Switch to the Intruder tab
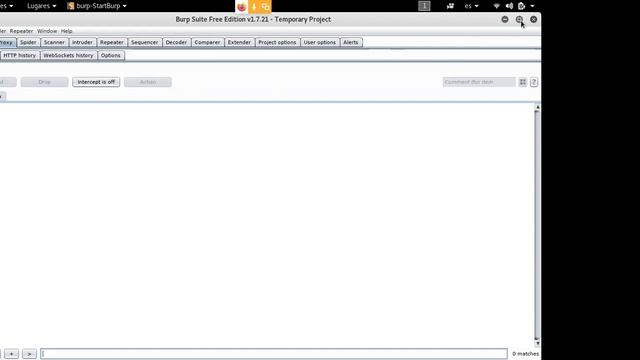Screen dimensions: 640x360 82,42
